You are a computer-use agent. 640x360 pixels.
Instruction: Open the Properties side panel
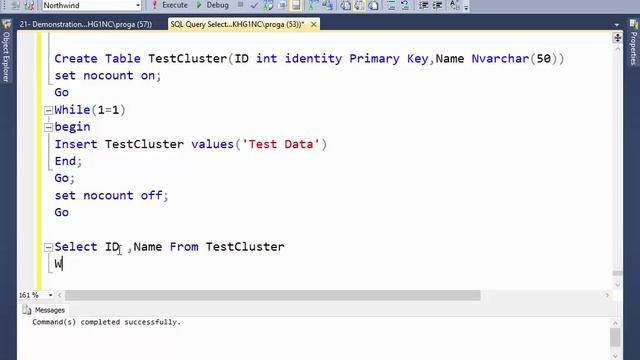633,48
